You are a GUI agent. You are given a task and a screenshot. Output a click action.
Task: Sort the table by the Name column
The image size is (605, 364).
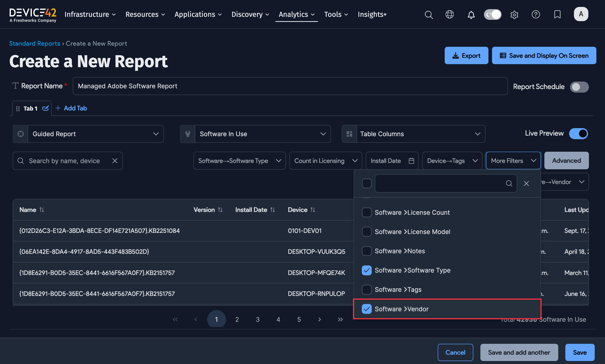pos(42,210)
